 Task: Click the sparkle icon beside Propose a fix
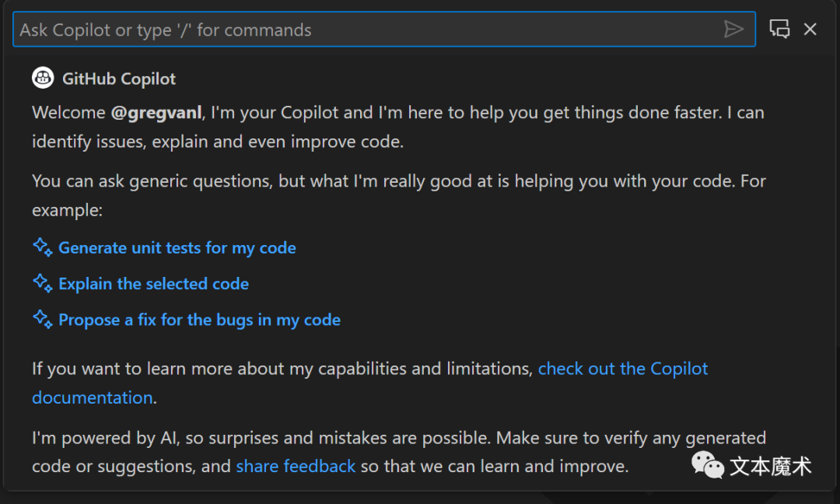click(43, 319)
